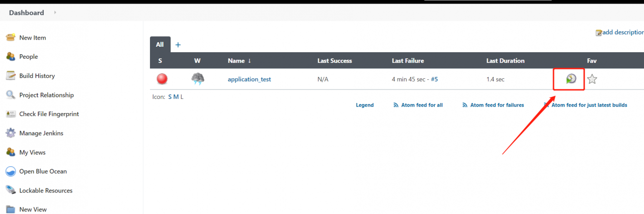The height and width of the screenshot is (214, 644).
Task: Click the New Item sidebar icon
Action: (10, 38)
